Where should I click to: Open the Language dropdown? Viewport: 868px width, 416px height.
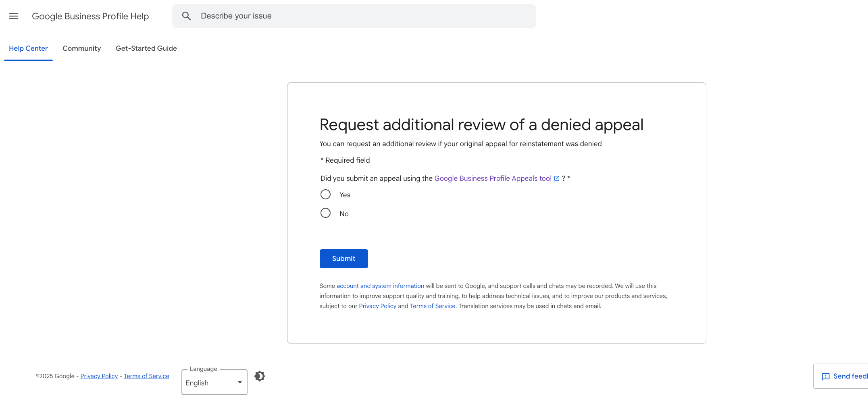click(x=214, y=382)
